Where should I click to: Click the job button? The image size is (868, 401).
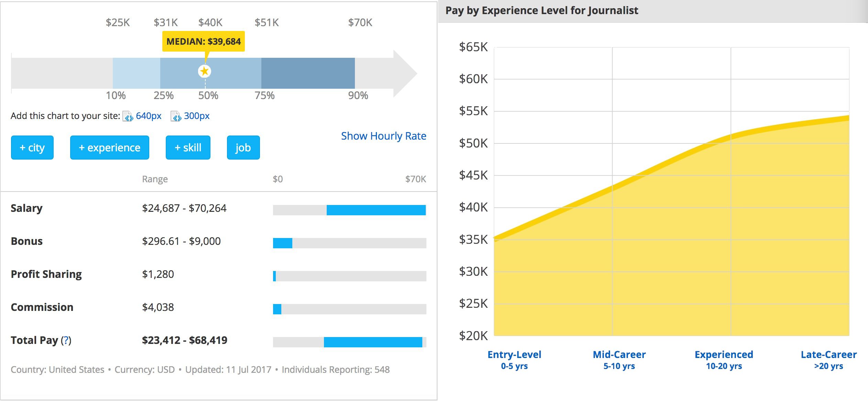point(243,148)
